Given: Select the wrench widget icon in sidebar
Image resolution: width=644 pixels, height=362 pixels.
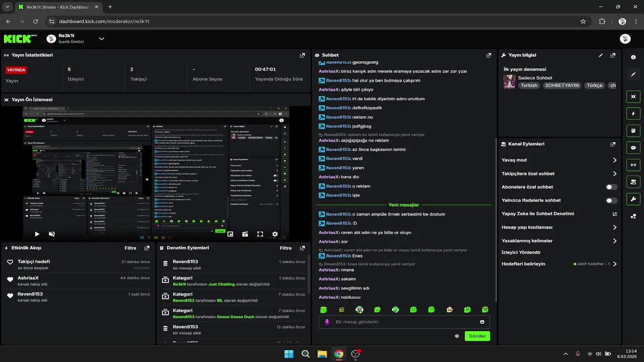Looking at the screenshot, I should [x=633, y=199].
